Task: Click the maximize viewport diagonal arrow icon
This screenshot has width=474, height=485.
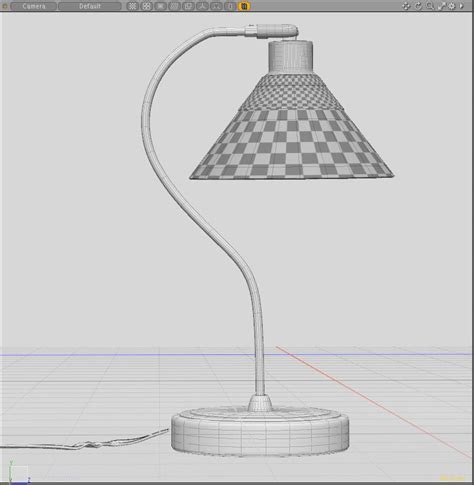Action: point(442,6)
